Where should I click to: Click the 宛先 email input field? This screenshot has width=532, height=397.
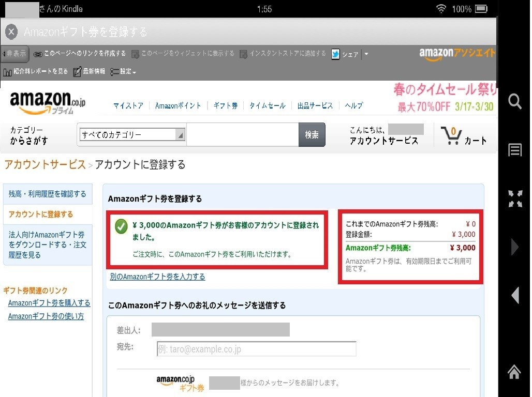(x=257, y=349)
